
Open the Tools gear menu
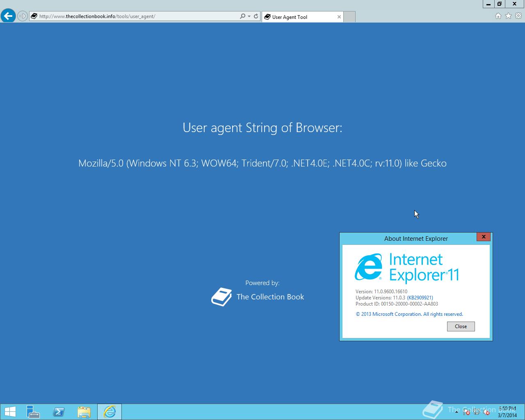point(518,16)
